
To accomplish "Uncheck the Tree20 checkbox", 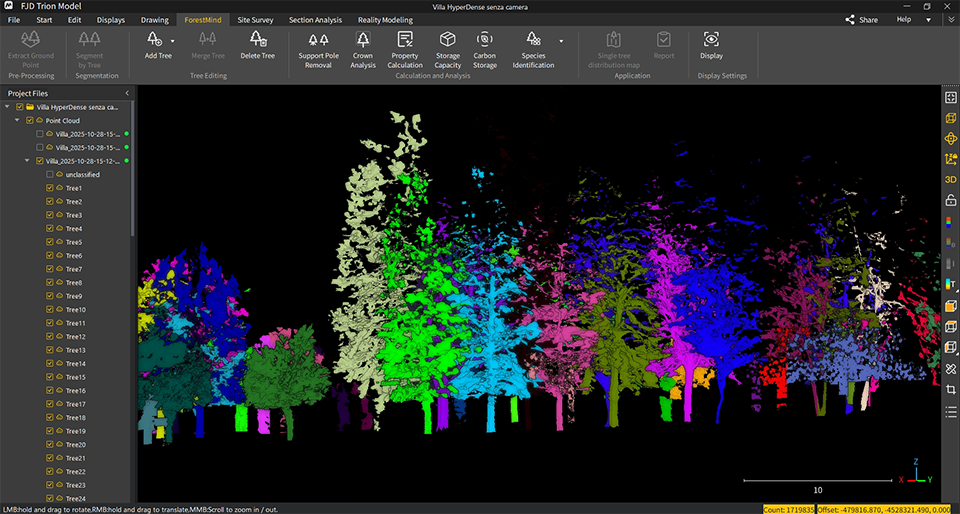I will 50,444.
